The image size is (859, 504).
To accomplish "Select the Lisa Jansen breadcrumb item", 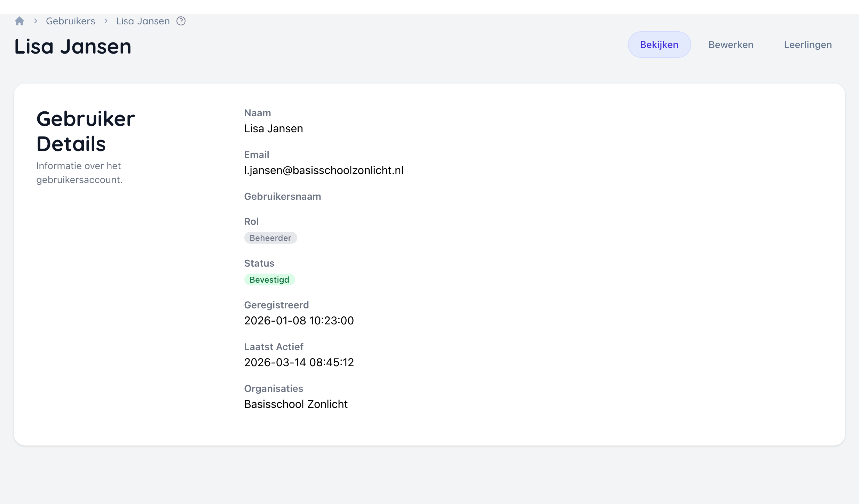I will click(x=143, y=21).
